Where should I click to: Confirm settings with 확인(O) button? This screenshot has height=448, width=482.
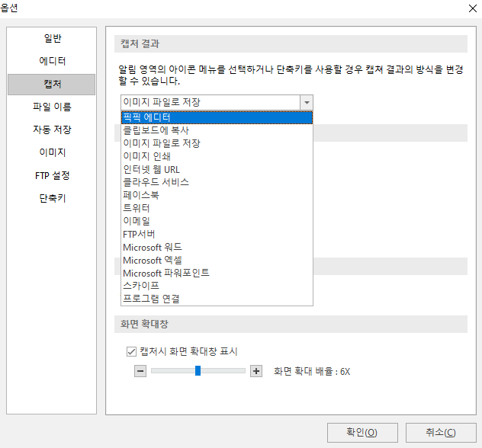pyautogui.click(x=362, y=433)
